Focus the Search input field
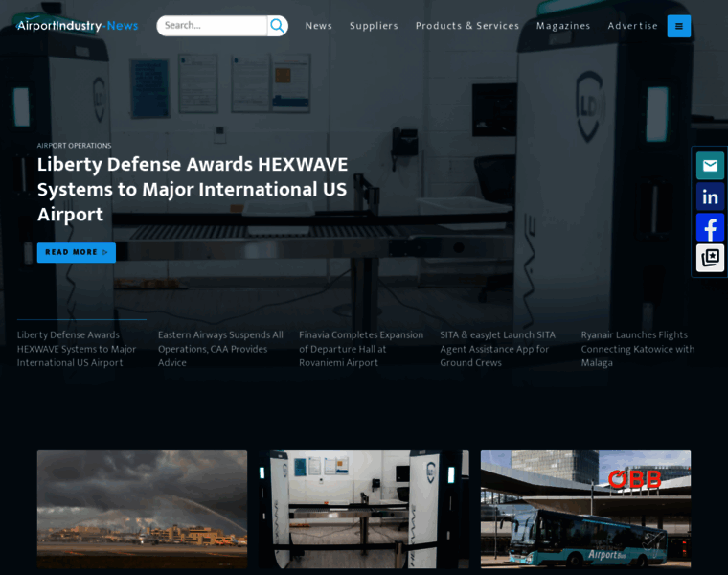 [212, 26]
